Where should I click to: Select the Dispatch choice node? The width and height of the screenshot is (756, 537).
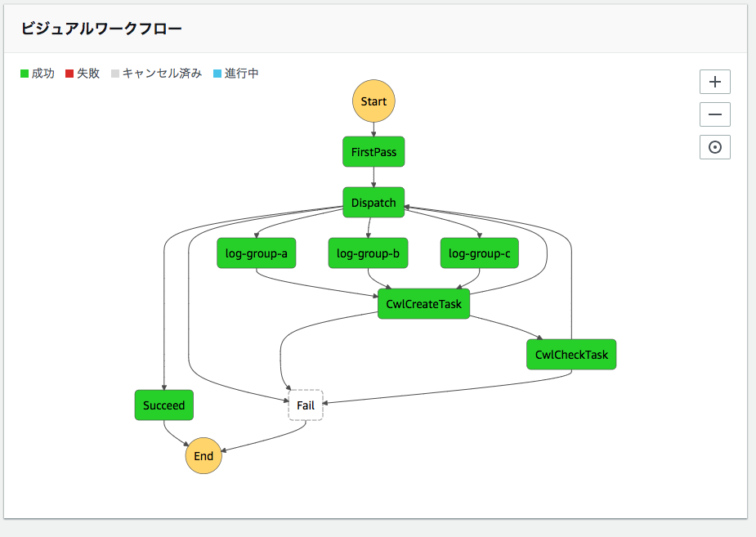coord(373,202)
